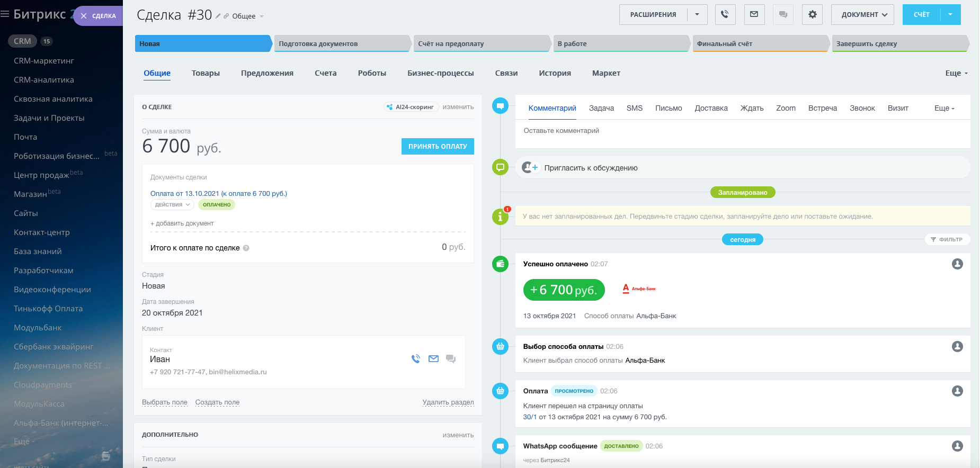
Task: Open the hamburger menu next to Битрикс
Action: pos(5,14)
